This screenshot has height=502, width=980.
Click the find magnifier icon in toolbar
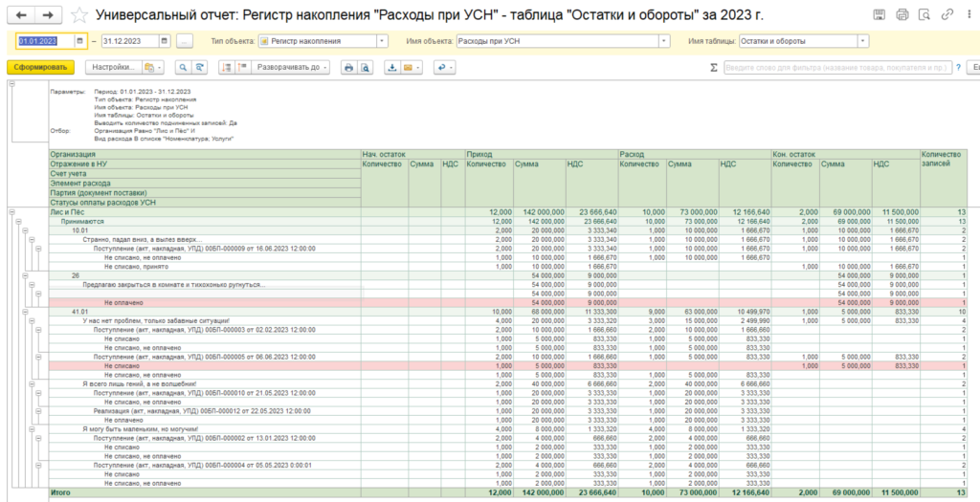pos(181,68)
